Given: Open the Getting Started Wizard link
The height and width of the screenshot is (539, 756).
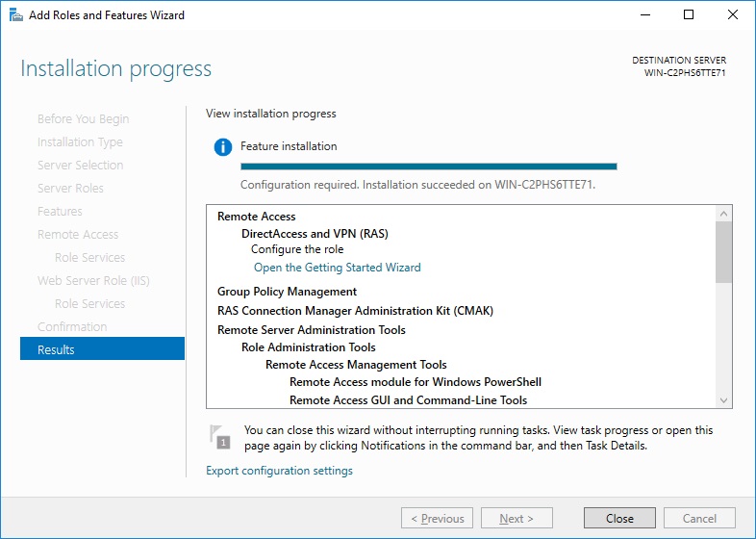Looking at the screenshot, I should [x=337, y=268].
